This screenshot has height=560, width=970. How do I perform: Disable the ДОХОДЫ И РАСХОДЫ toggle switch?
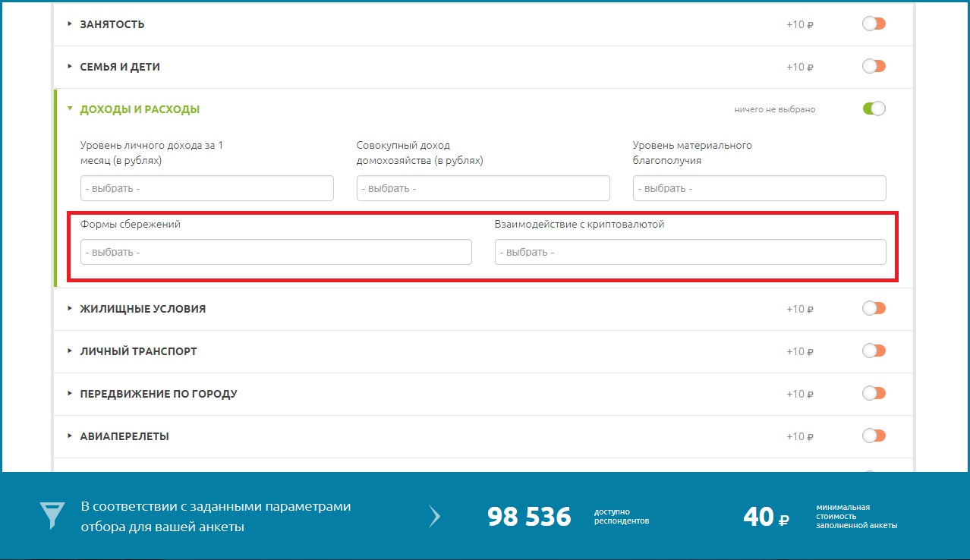click(x=874, y=109)
